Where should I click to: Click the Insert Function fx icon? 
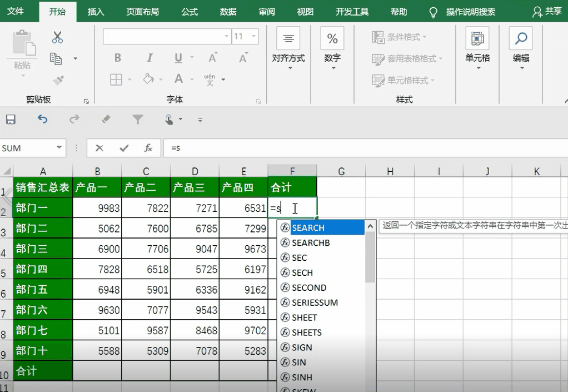click(x=148, y=148)
